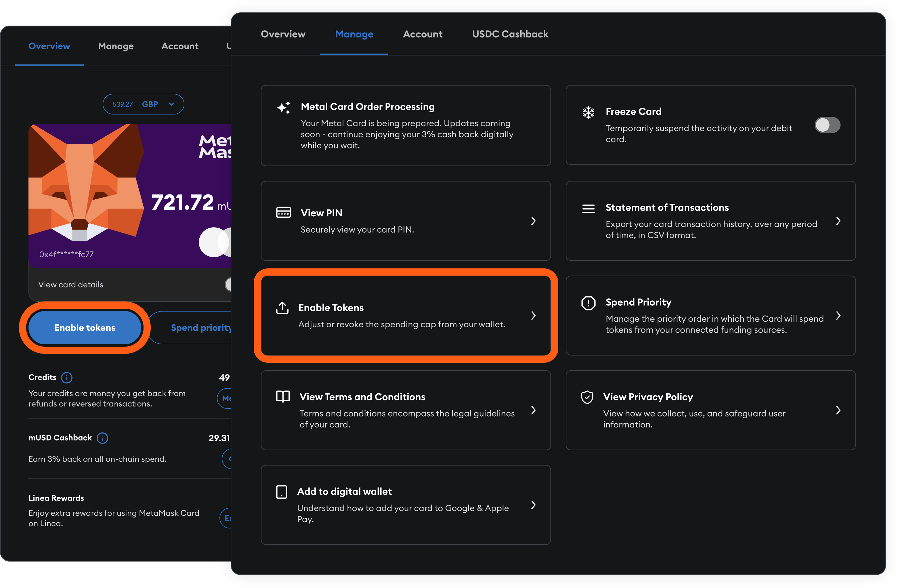This screenshot has width=898, height=588.
Task: Open Add to digital wallet chevron
Action: click(x=533, y=505)
